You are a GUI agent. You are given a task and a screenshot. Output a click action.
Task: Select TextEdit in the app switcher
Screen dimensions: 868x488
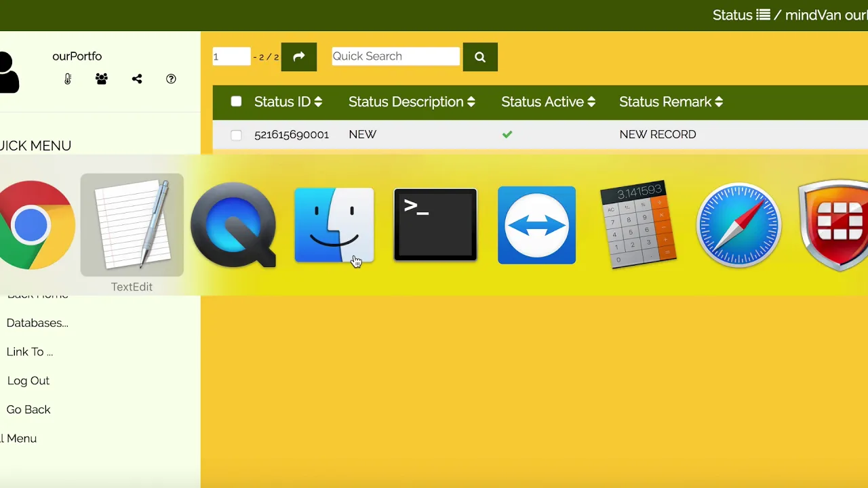click(x=132, y=225)
